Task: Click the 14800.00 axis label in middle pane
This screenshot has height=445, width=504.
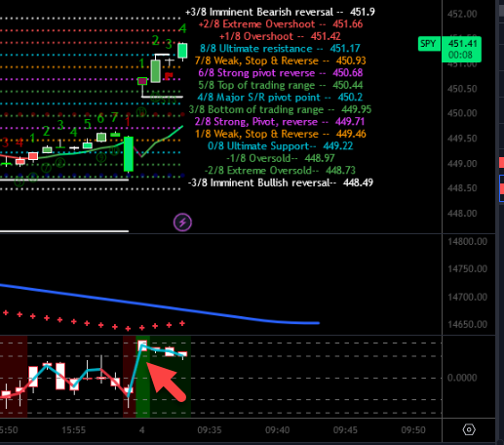Action: click(467, 242)
